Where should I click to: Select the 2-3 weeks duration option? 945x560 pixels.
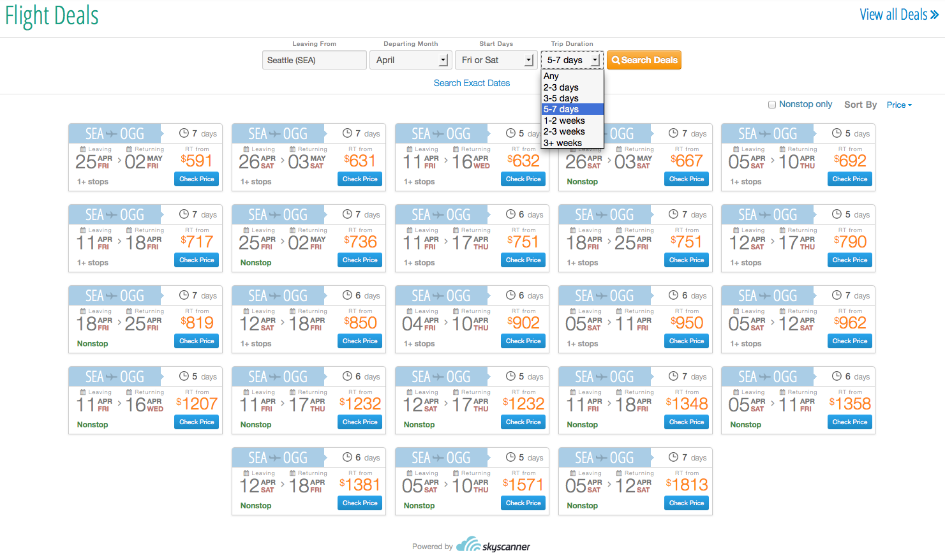point(572,131)
